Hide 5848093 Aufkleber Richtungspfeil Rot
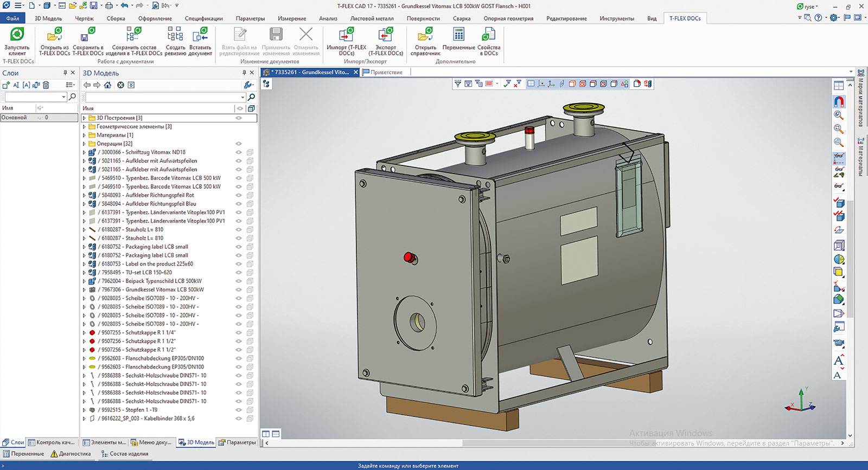This screenshot has width=868, height=470. click(x=238, y=195)
